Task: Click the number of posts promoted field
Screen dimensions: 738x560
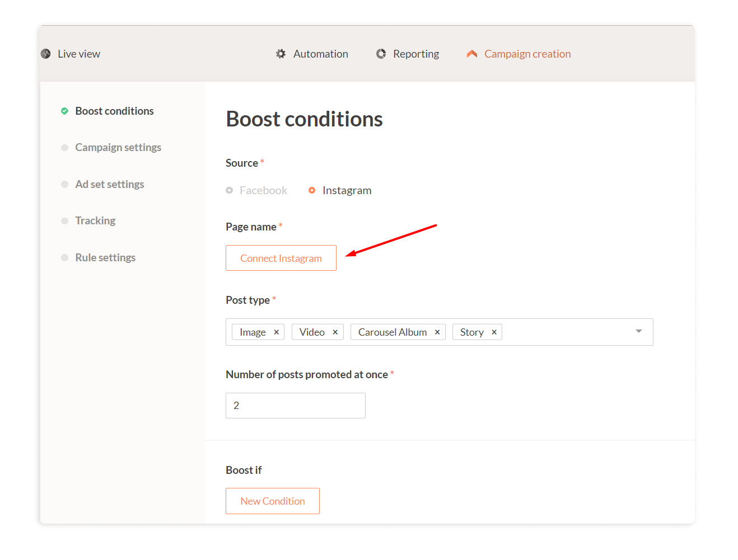Action: [296, 406]
